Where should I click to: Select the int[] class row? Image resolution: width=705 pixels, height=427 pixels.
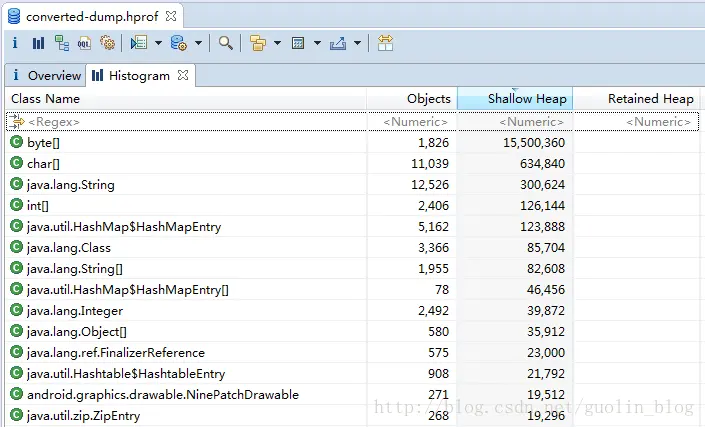click(x=352, y=205)
